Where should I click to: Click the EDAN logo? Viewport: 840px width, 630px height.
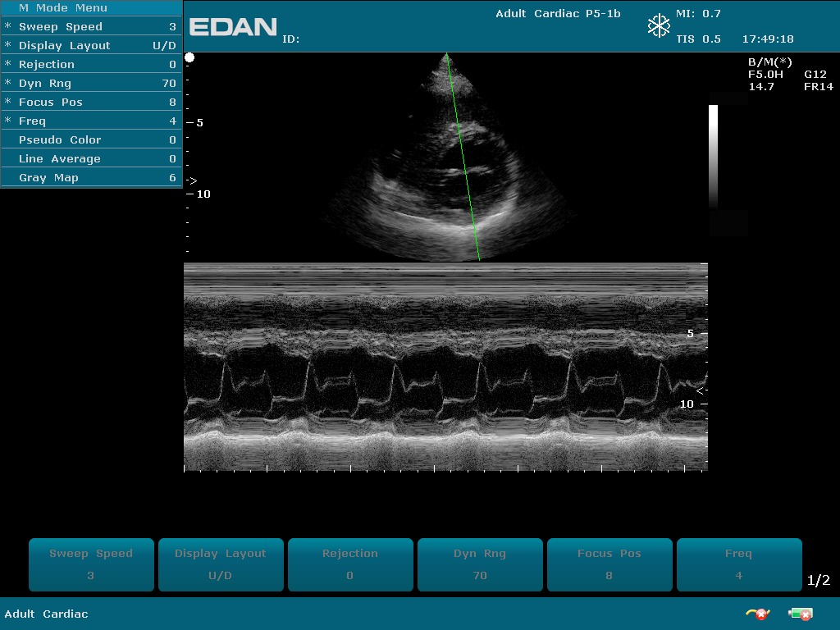click(233, 27)
